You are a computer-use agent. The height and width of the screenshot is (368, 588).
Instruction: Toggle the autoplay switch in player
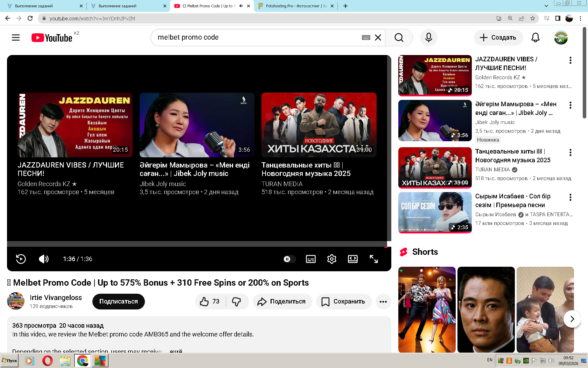coord(289,259)
